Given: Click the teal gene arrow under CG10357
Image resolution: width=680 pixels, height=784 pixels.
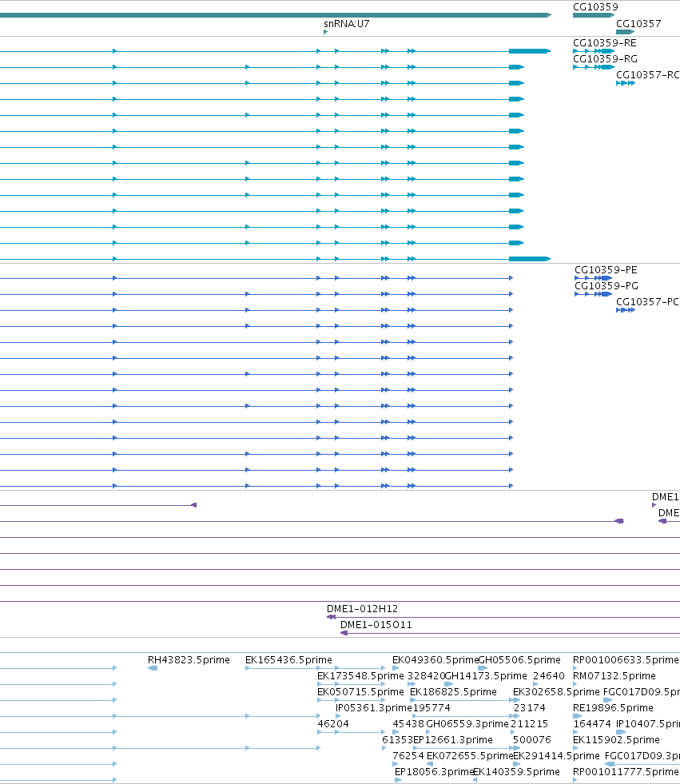Looking at the screenshot, I should (625, 32).
